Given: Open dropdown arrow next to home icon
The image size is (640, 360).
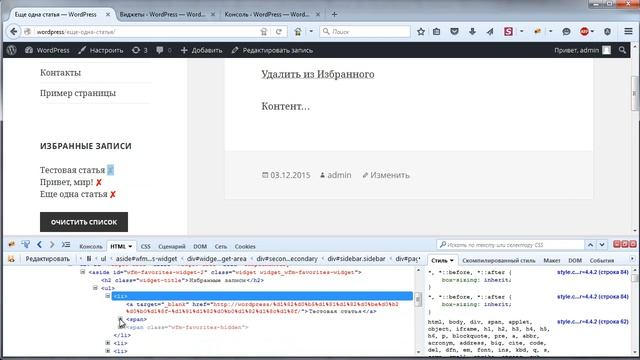Looking at the screenshot, I should (x=311, y=31).
